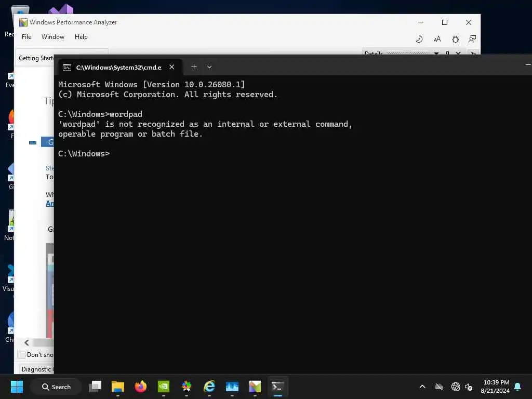The width and height of the screenshot is (532, 399).
Task: Pin the Details panel
Action: click(x=447, y=54)
